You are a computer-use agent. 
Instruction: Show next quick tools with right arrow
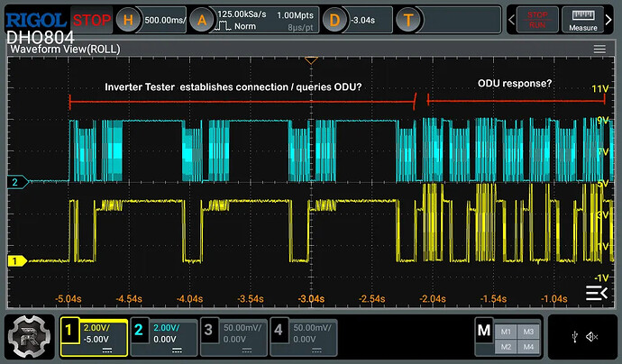608,20
